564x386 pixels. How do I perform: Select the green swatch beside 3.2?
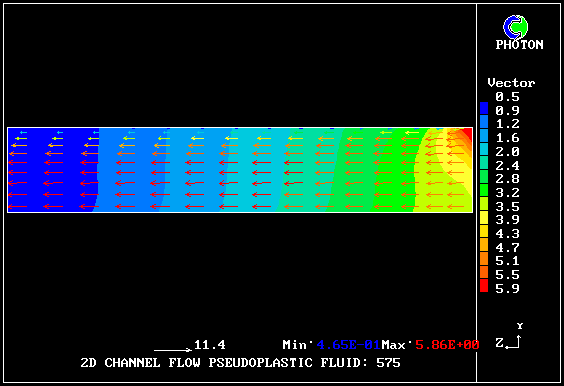484,191
